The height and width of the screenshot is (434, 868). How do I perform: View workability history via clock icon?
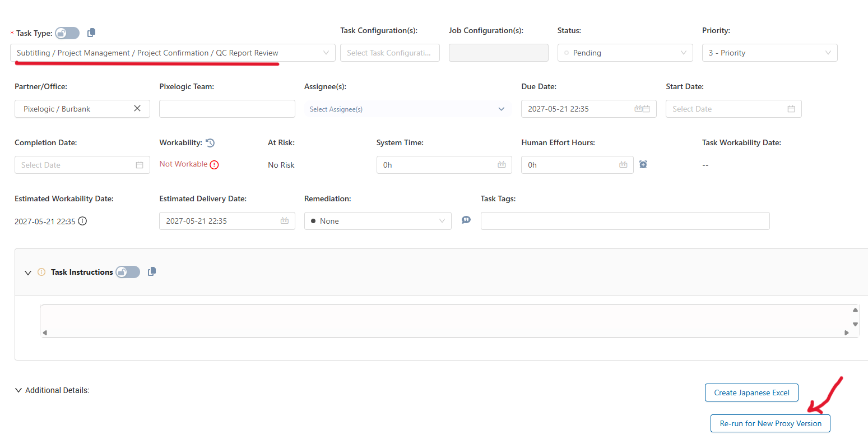[210, 143]
